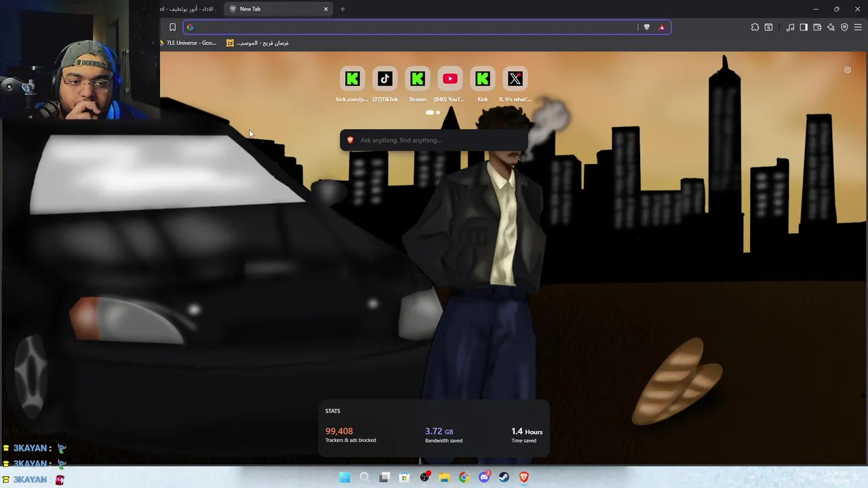Open the Brave hamburger main menu
Screen dimensions: 868x488
point(858,27)
